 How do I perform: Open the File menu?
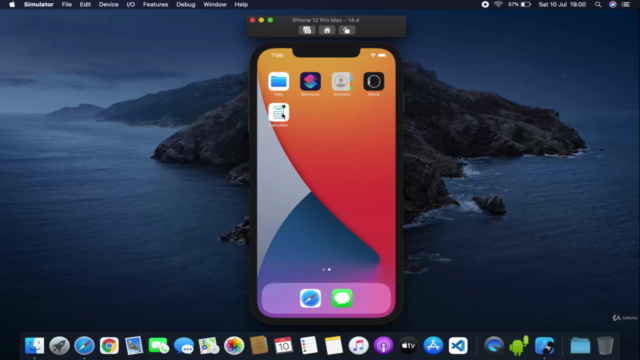coord(67,4)
